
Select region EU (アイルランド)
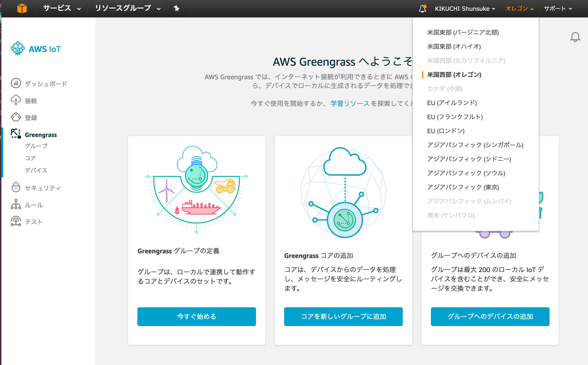452,103
